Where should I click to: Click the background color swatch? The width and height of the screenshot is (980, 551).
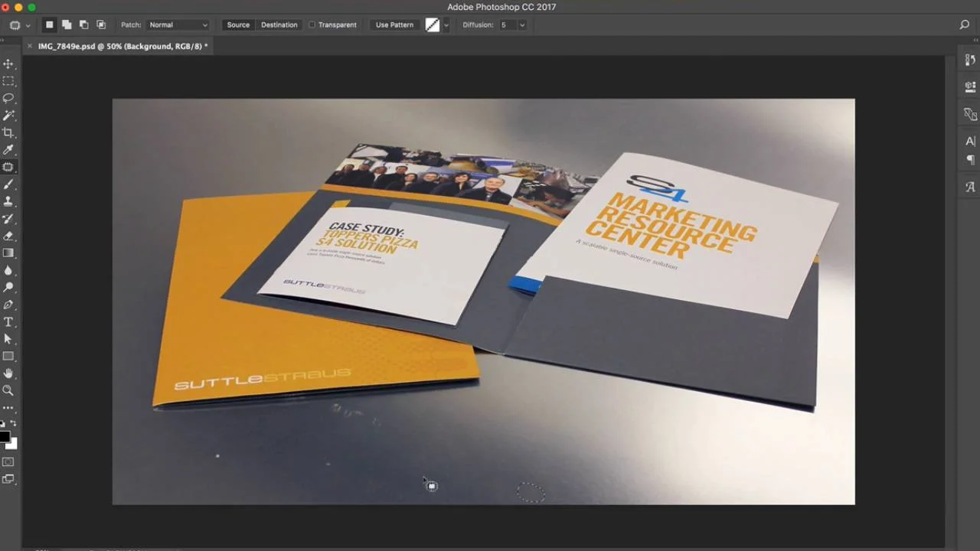point(13,445)
